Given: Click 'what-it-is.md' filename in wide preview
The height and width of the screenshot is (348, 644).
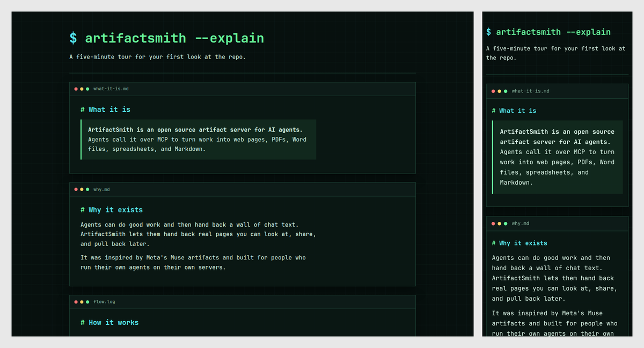Looking at the screenshot, I should [x=111, y=89].
